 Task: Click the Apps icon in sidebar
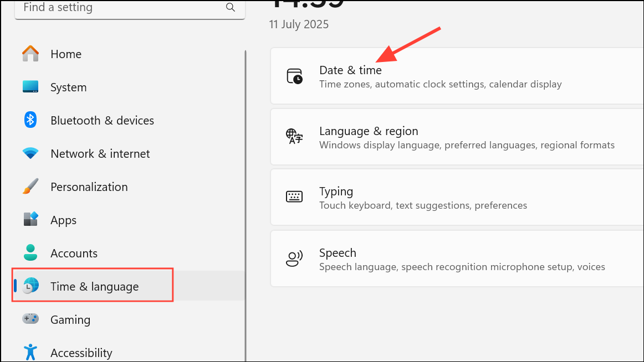click(30, 220)
